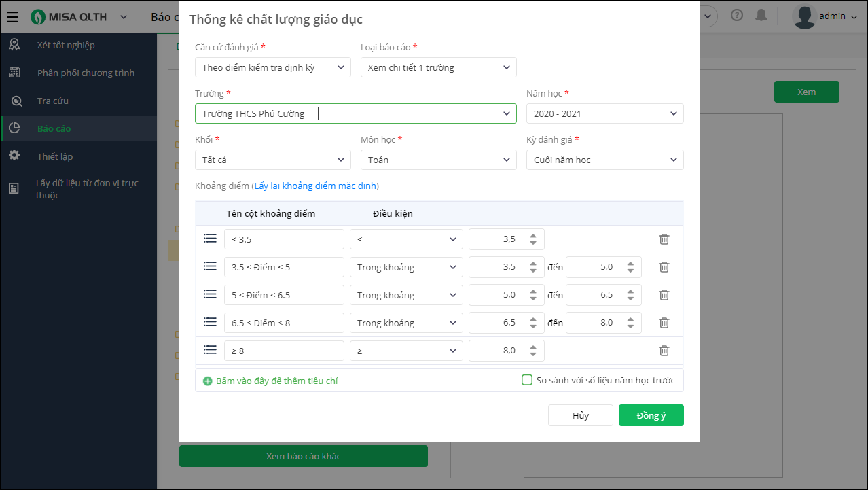The image size is (868, 490).
Task: Click the 'Đồng ý' confirm button
Action: click(x=651, y=415)
